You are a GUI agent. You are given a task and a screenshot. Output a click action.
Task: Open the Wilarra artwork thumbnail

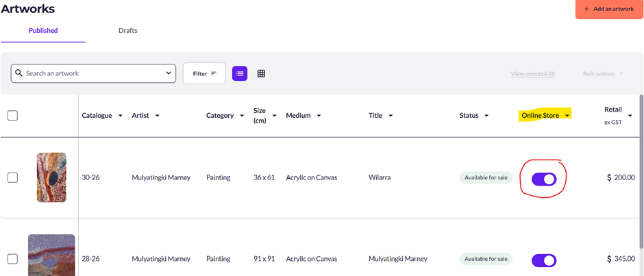pos(51,177)
